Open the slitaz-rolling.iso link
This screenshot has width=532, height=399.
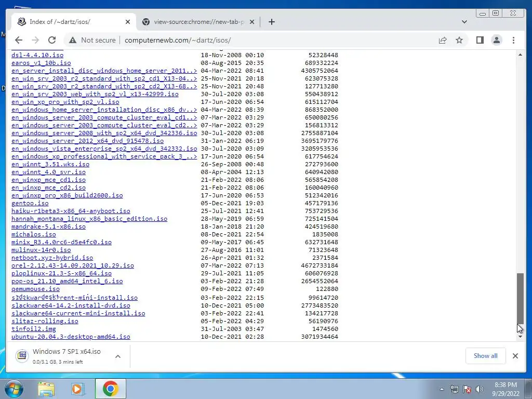click(x=45, y=321)
